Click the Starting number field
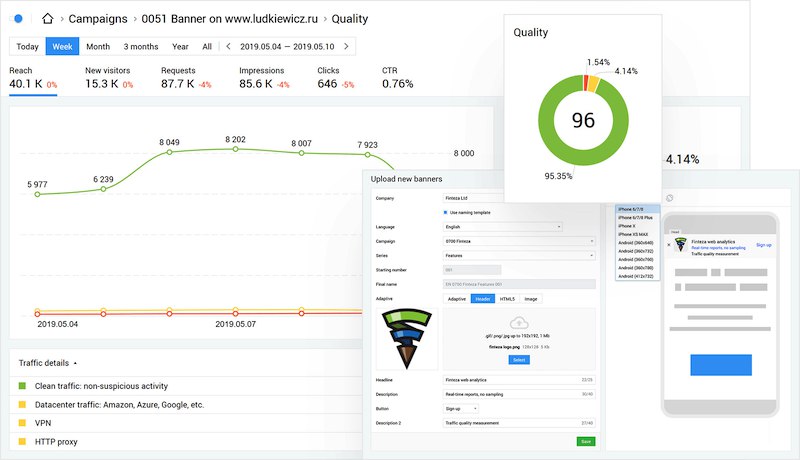The height and width of the screenshot is (460, 800). pos(472,270)
